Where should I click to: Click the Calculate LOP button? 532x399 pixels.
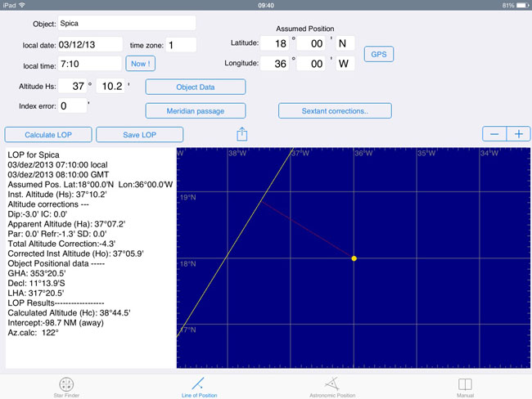coord(48,135)
